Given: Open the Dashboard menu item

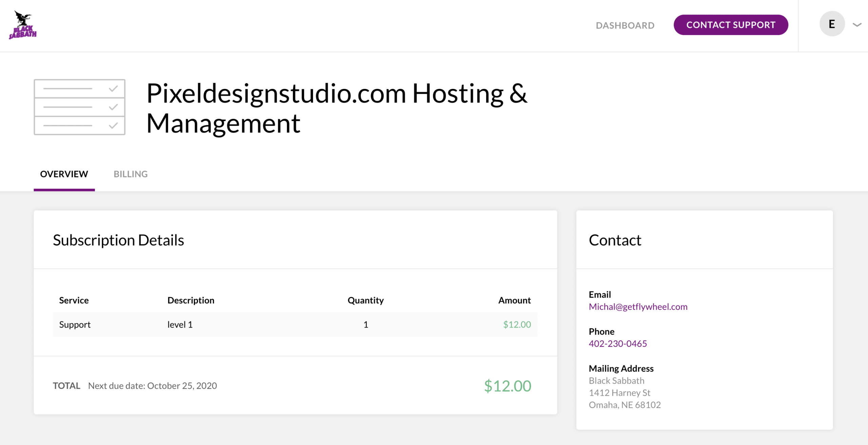Looking at the screenshot, I should 625,25.
